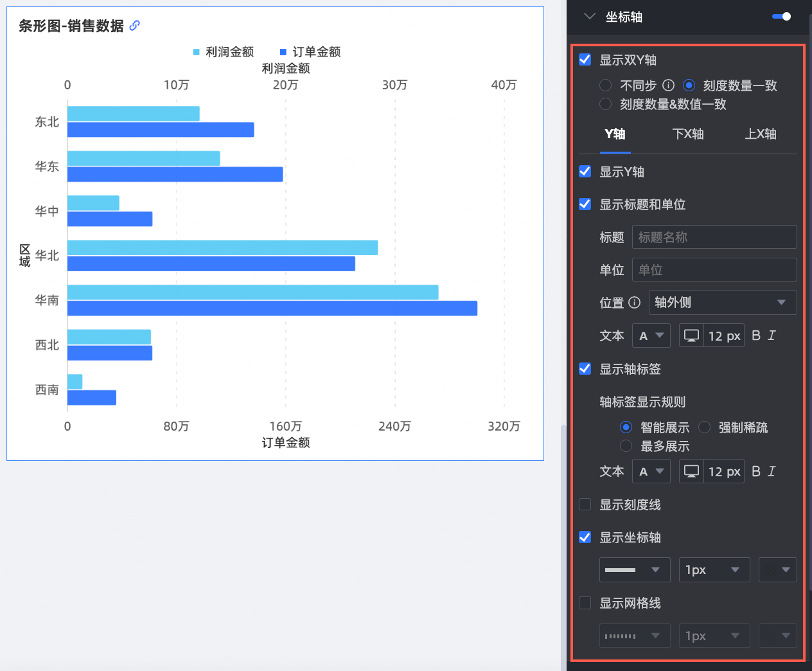Enable the 显示刻度线 checkbox
812x671 pixels.
(x=585, y=505)
